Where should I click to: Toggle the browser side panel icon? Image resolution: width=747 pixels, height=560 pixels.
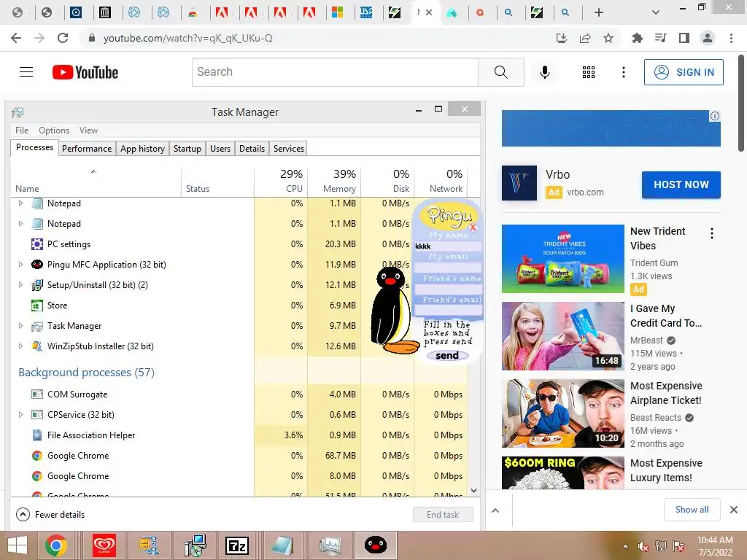684,38
